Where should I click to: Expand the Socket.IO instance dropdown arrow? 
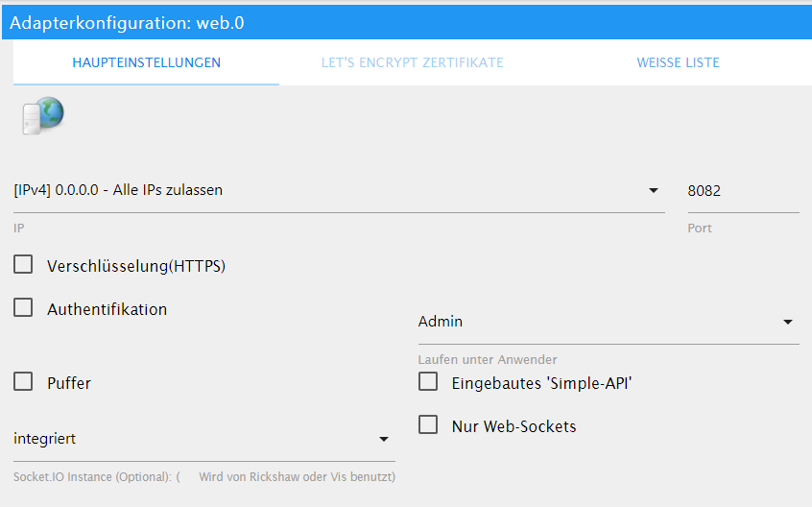[384, 439]
